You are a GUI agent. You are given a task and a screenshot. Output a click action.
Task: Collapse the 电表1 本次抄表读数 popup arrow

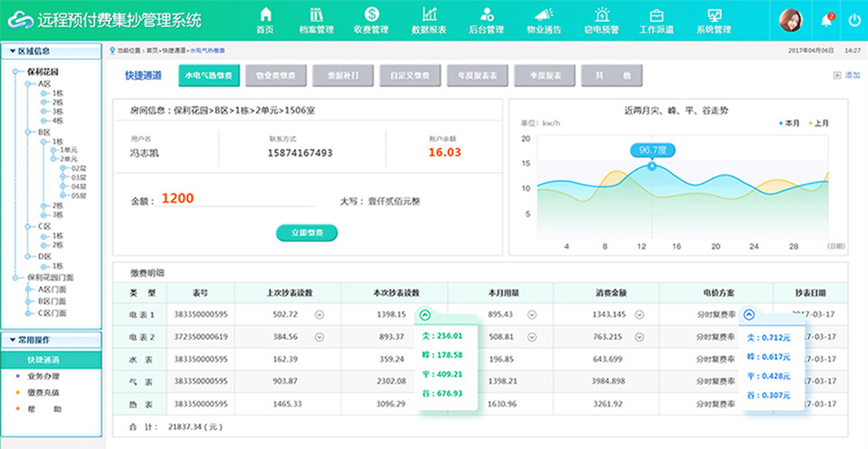(x=425, y=314)
